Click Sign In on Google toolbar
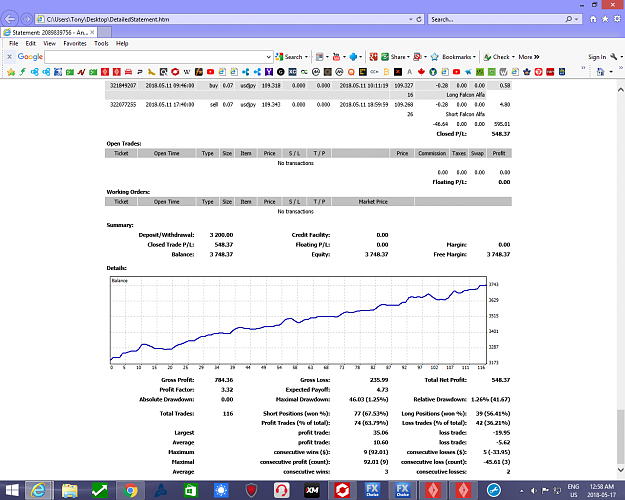This screenshot has width=625, height=500. (597, 57)
